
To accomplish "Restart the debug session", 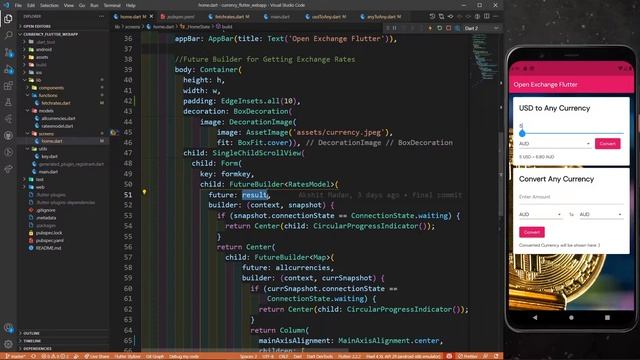I will (440, 28).
